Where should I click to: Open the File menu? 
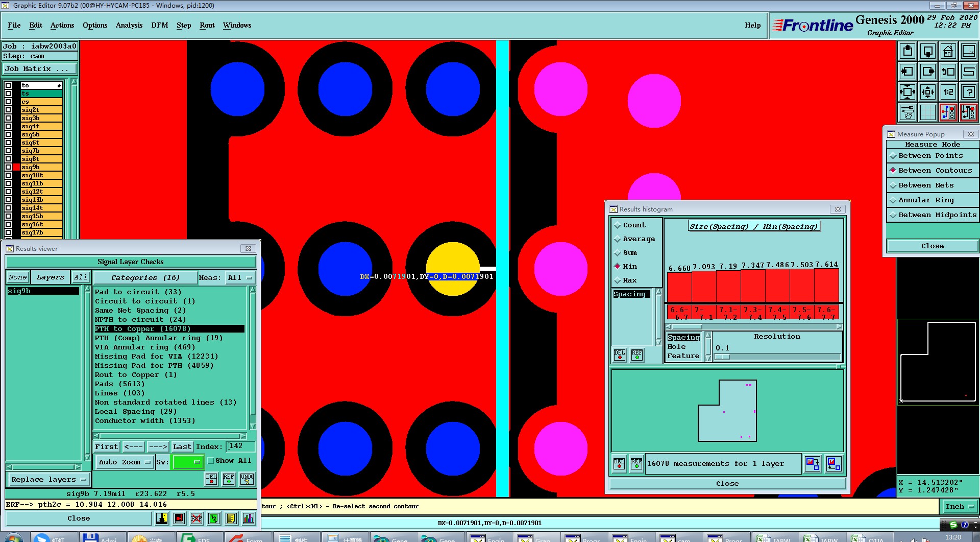point(14,25)
